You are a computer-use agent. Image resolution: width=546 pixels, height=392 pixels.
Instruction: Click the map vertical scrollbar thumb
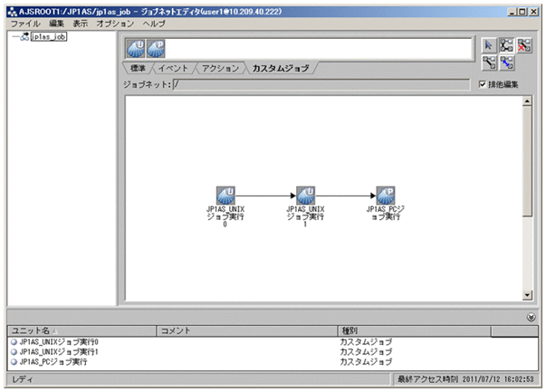point(527,161)
